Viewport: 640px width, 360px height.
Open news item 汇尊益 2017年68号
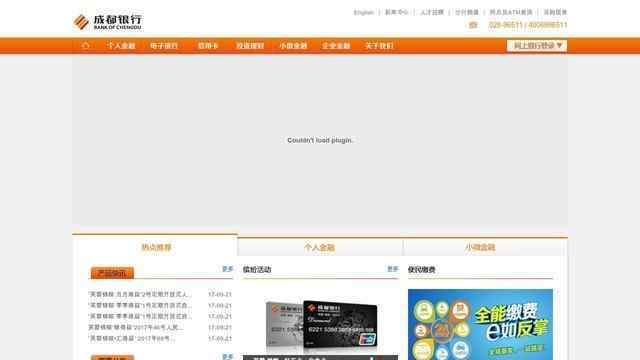pos(131,338)
